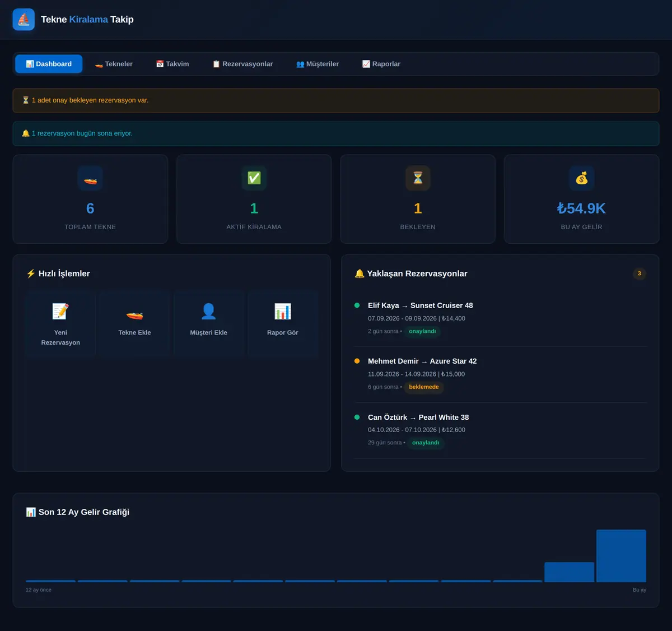Click the '1 adet onay bekleyen rezervasyon var.' alert text
The width and height of the screenshot is (672, 631).
point(90,100)
